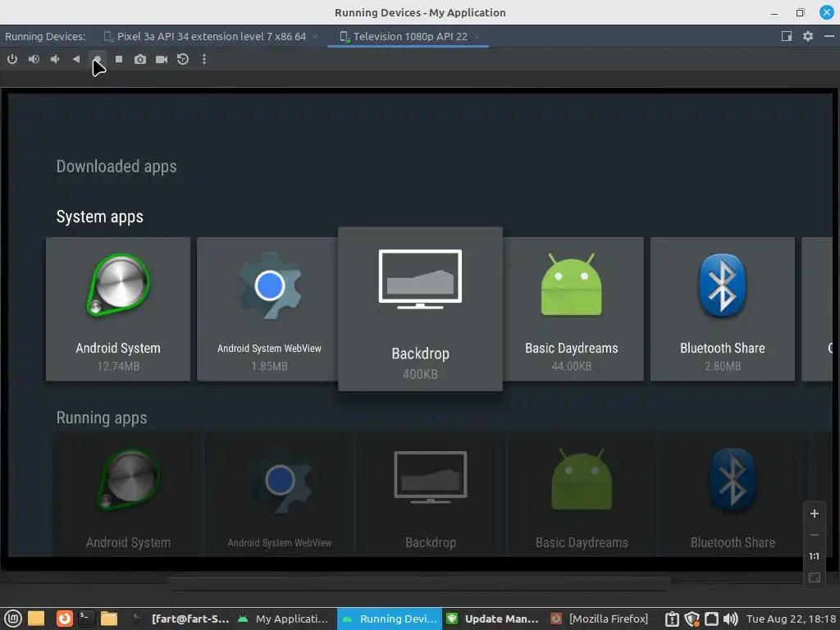Open Android System app card in System apps
The width and height of the screenshot is (840, 630).
coord(118,309)
